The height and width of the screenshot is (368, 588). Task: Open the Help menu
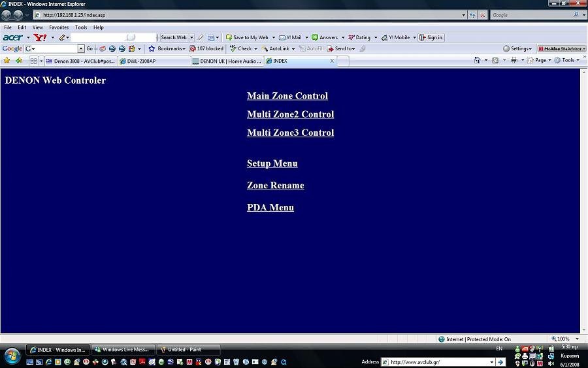(99, 27)
